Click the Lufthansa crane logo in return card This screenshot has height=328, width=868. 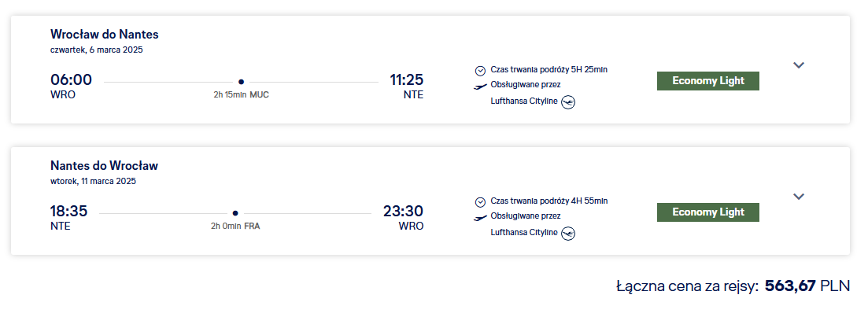coord(568,234)
